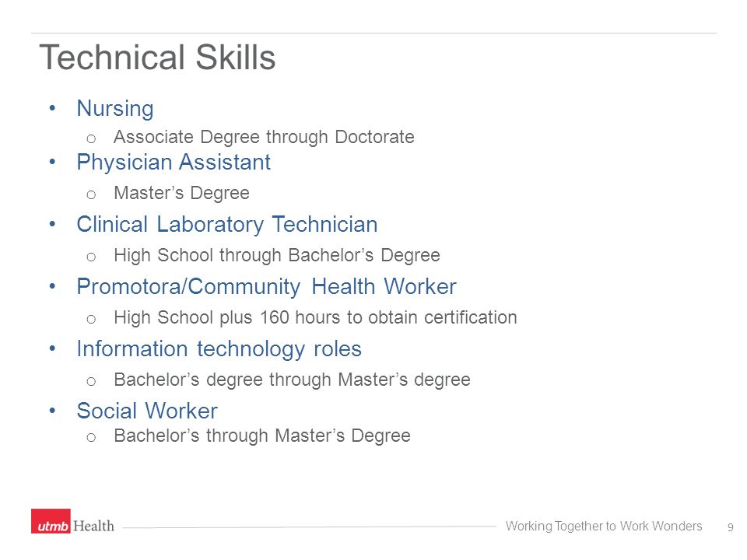The image size is (747, 560).
Task: Click the bullet dot beside Nursing
Action: point(52,108)
